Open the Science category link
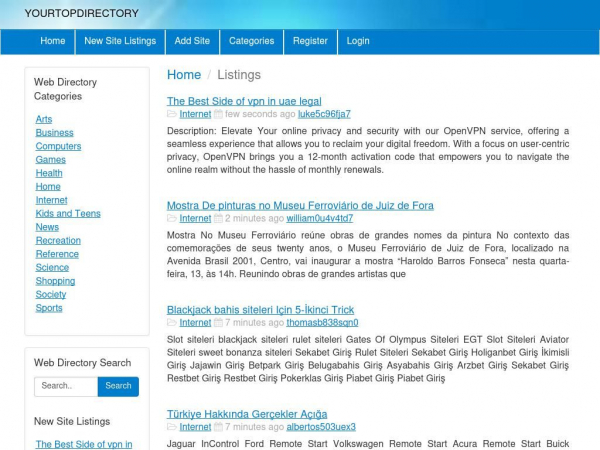 [x=52, y=267]
